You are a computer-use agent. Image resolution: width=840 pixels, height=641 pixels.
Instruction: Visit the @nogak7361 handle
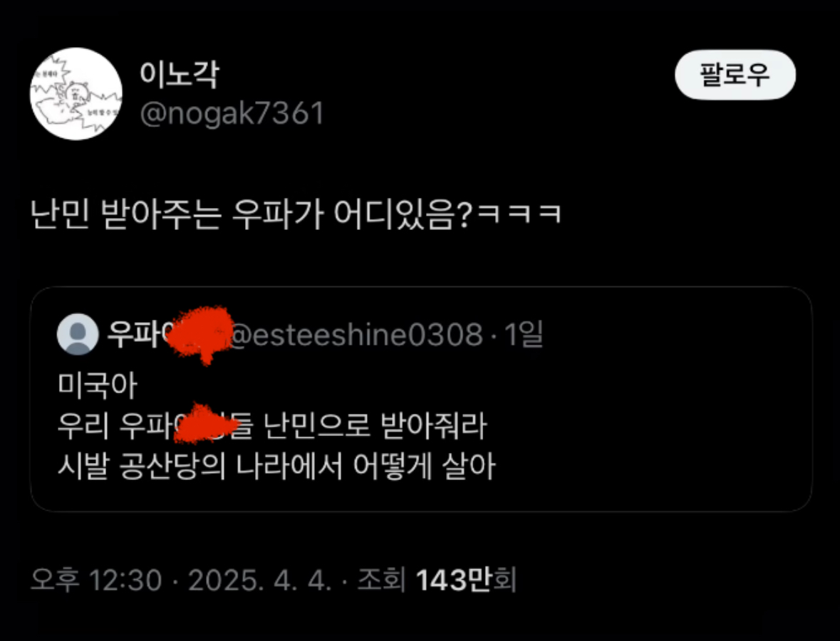232,113
